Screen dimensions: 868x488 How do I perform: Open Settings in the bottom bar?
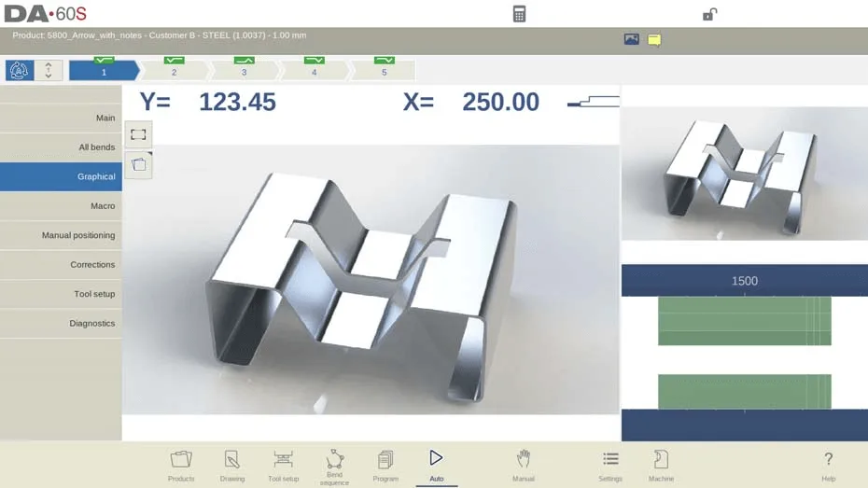610,466
